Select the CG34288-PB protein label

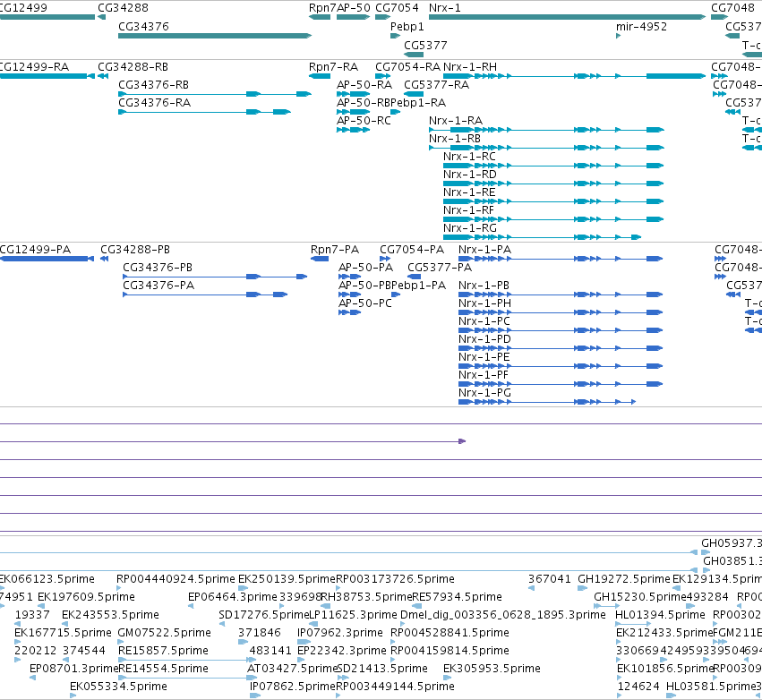(135, 249)
